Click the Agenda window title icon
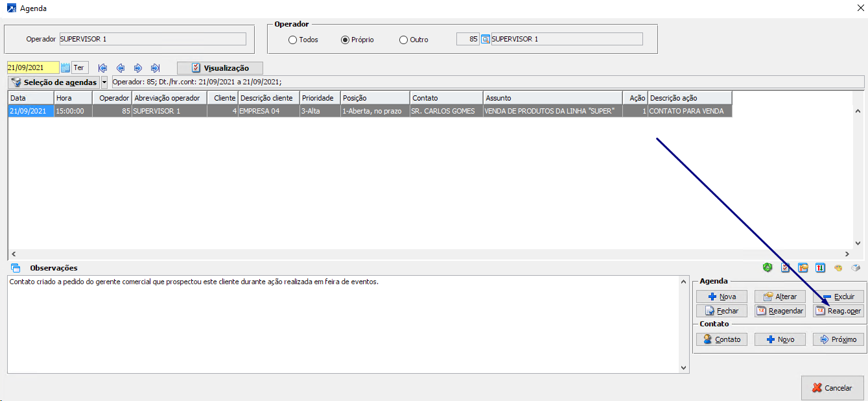This screenshot has width=868, height=401. (12, 8)
